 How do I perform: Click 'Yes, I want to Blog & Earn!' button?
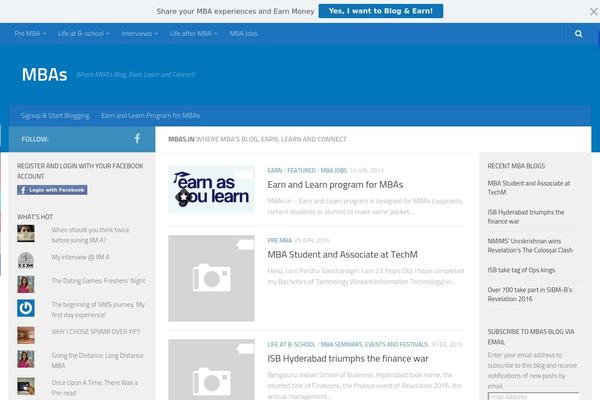[381, 11]
